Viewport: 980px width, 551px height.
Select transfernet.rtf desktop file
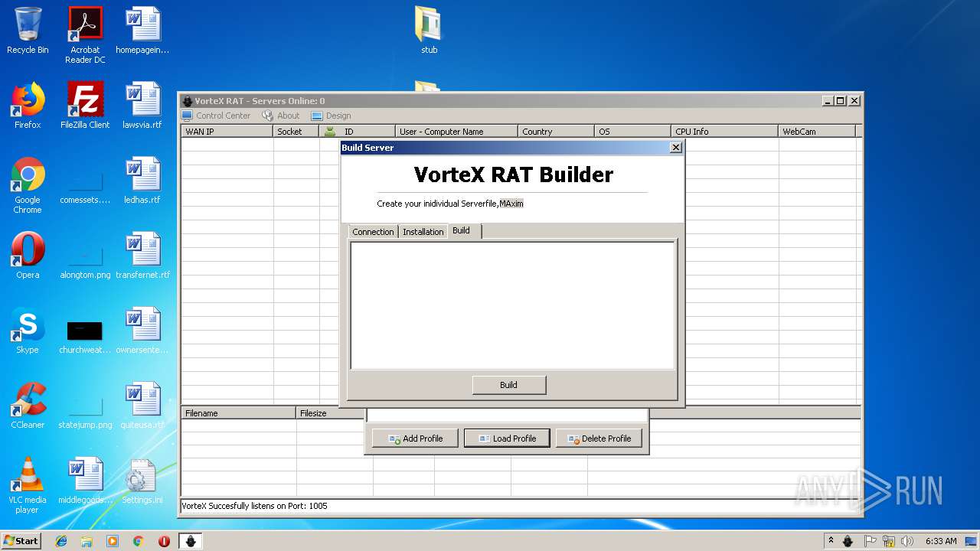coord(142,256)
